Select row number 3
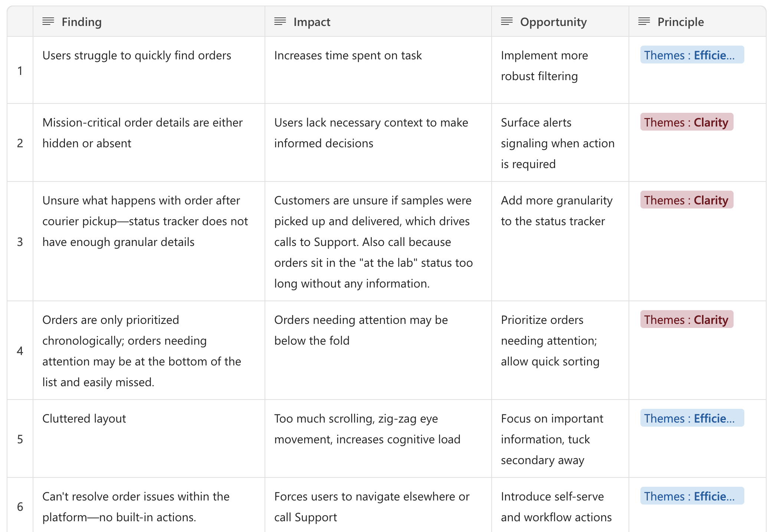The image size is (774, 532). (x=20, y=242)
